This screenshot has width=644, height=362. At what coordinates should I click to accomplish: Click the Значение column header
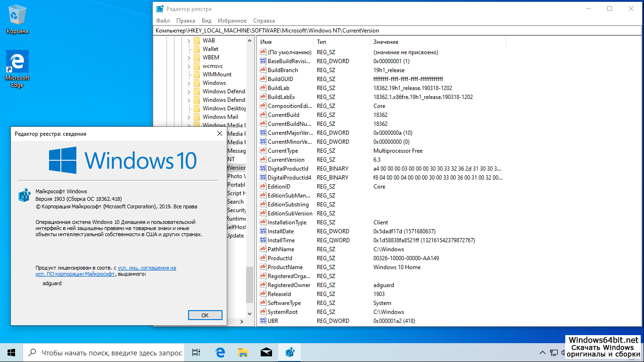click(x=386, y=42)
